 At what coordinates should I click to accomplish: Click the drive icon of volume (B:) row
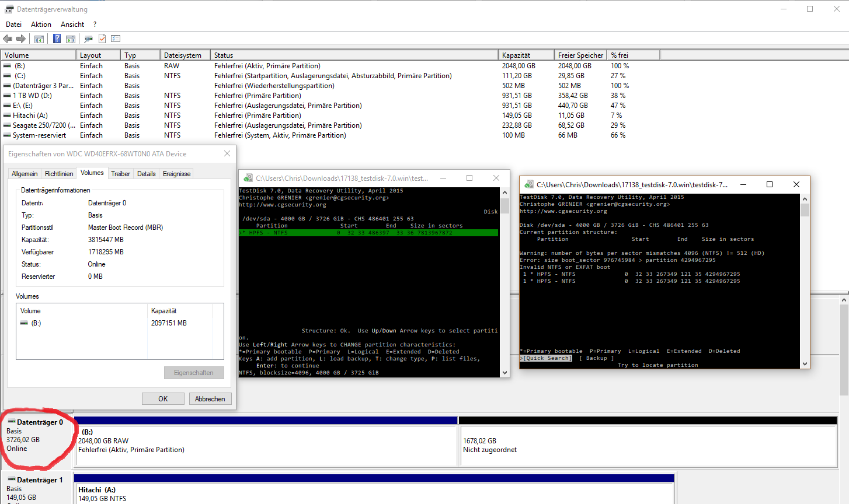click(7, 66)
